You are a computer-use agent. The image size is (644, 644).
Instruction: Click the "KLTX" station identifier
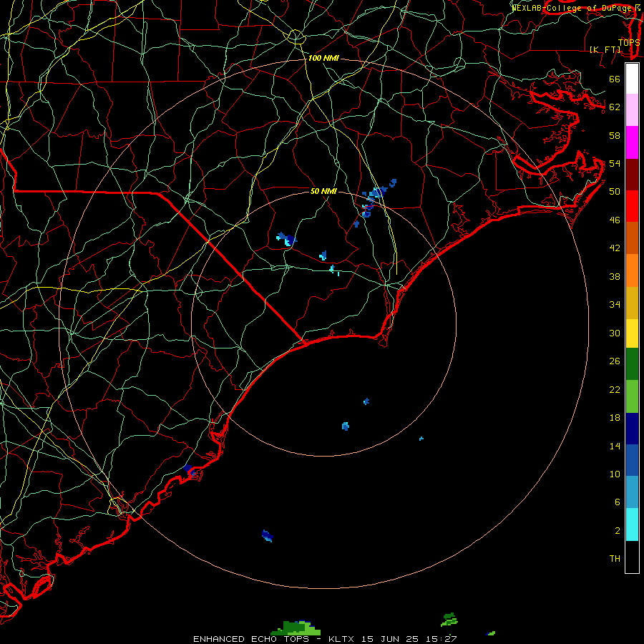(342, 639)
